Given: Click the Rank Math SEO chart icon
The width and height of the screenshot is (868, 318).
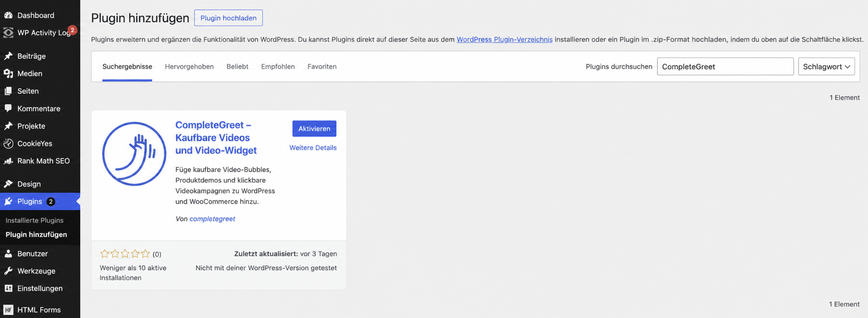Looking at the screenshot, I should (8, 161).
